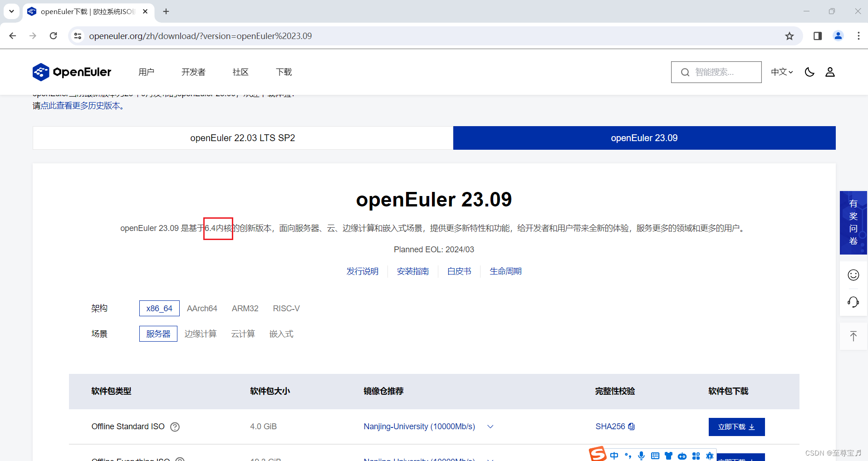Click 立即下载 for Offline Standard ISO
Viewport: 868px width, 461px height.
click(736, 427)
